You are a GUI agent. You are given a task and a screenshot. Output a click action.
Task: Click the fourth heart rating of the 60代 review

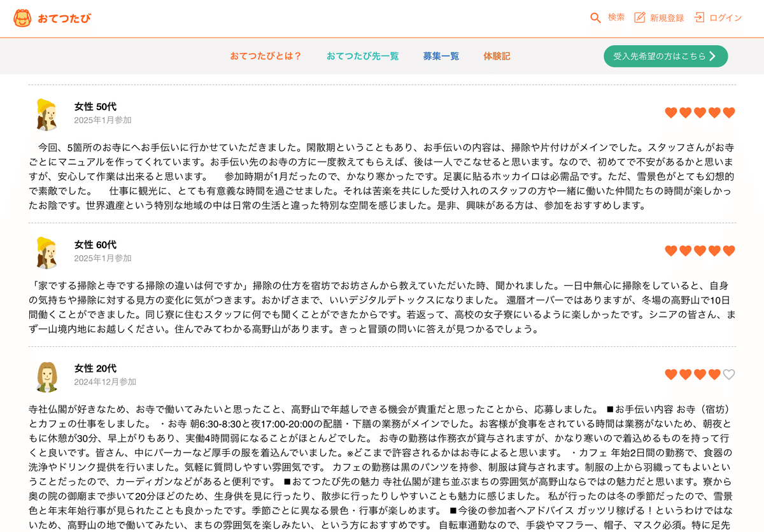tap(715, 251)
